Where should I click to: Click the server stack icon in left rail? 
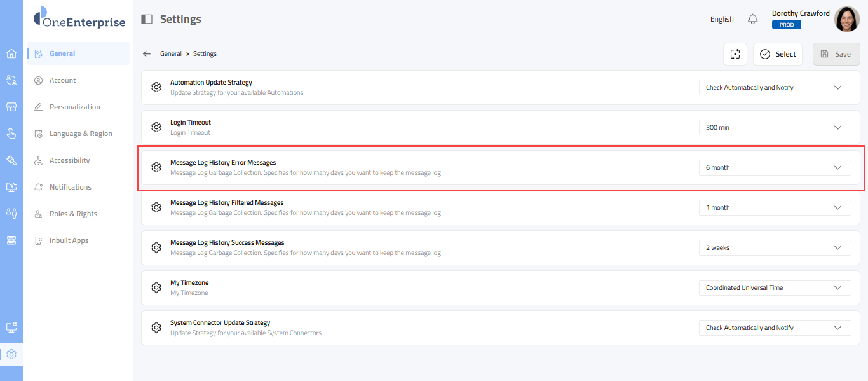pos(11,240)
